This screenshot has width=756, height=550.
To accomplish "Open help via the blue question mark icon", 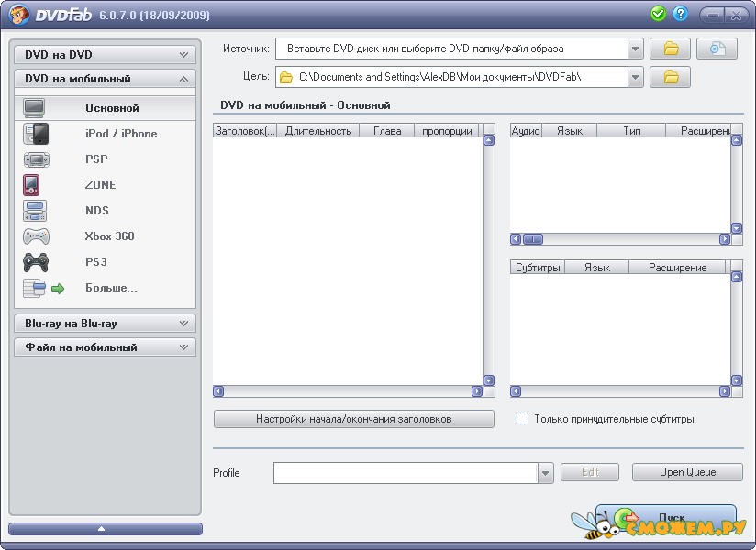I will coord(680,14).
